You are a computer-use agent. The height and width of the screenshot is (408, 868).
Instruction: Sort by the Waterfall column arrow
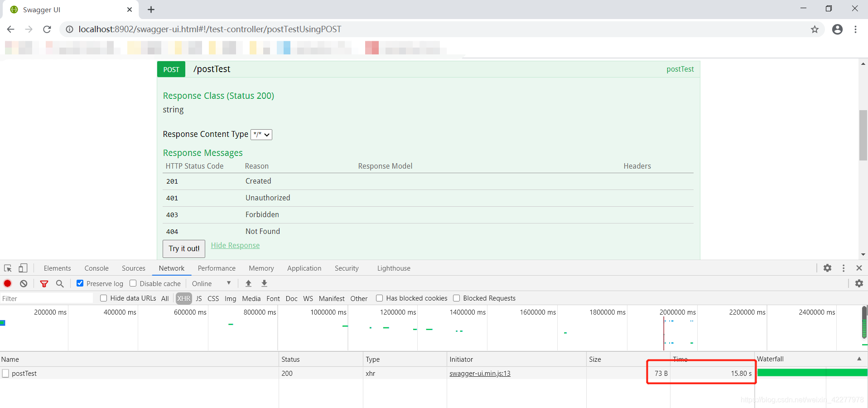click(x=859, y=359)
